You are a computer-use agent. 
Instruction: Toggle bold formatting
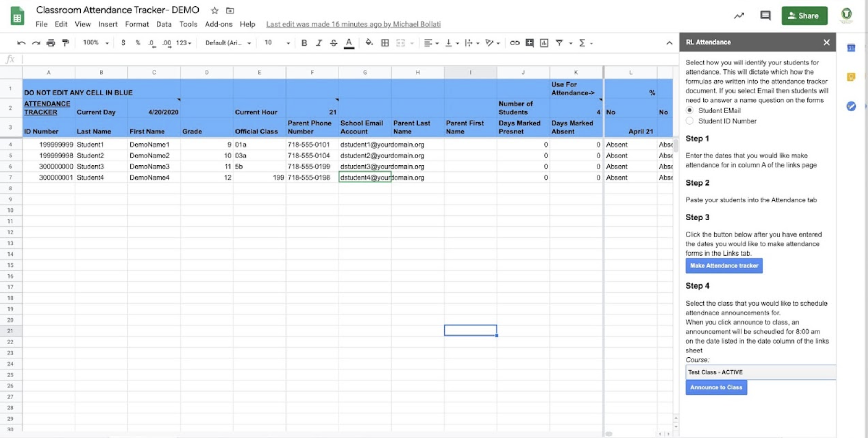[304, 43]
